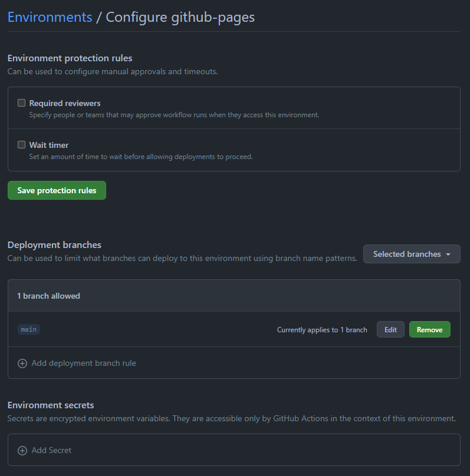Screen dimensions: 470x476
Task: Click the Add deployment branch rule text
Action: point(84,363)
